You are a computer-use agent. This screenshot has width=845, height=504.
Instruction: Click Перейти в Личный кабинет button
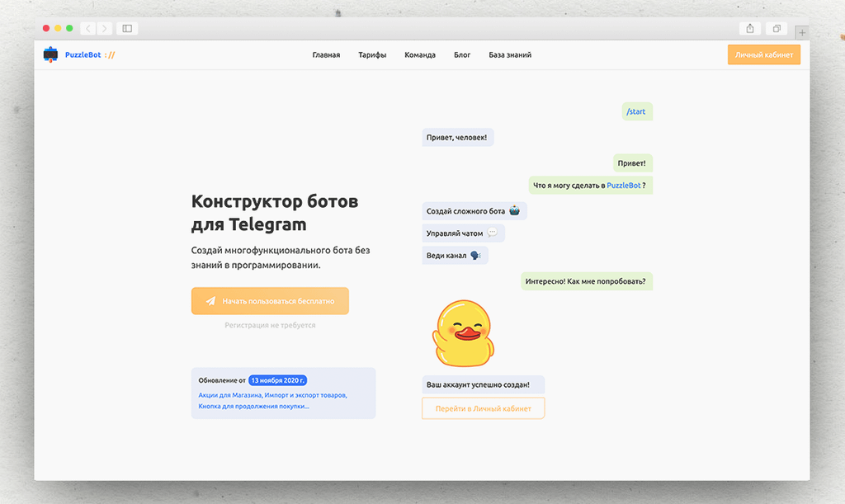point(484,408)
